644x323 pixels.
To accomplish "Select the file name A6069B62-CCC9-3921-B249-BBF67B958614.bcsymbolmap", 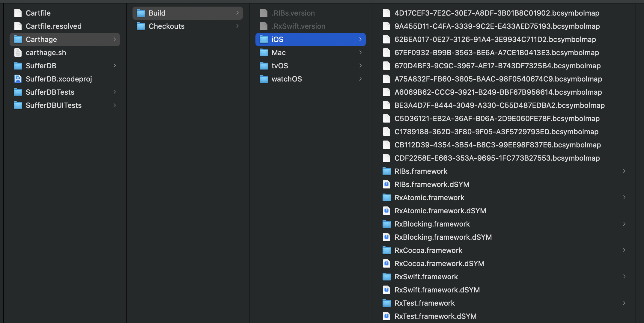I will pyautogui.click(x=498, y=92).
